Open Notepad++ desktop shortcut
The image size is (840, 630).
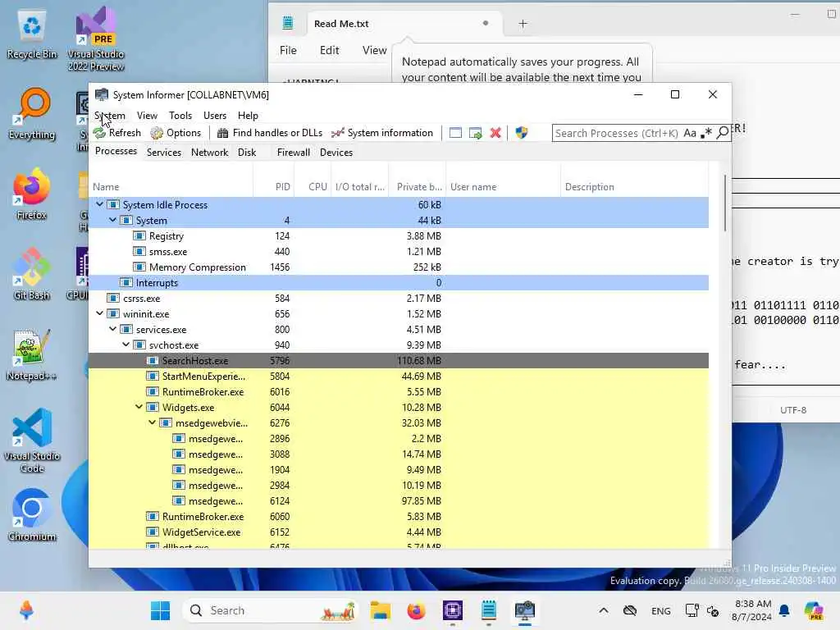pos(32,354)
